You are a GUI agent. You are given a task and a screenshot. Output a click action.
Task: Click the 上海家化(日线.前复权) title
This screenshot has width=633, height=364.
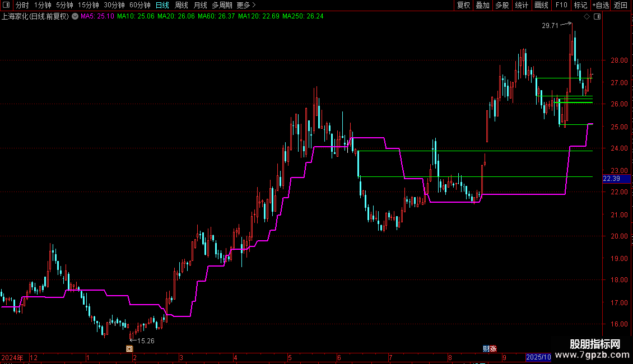(x=35, y=16)
